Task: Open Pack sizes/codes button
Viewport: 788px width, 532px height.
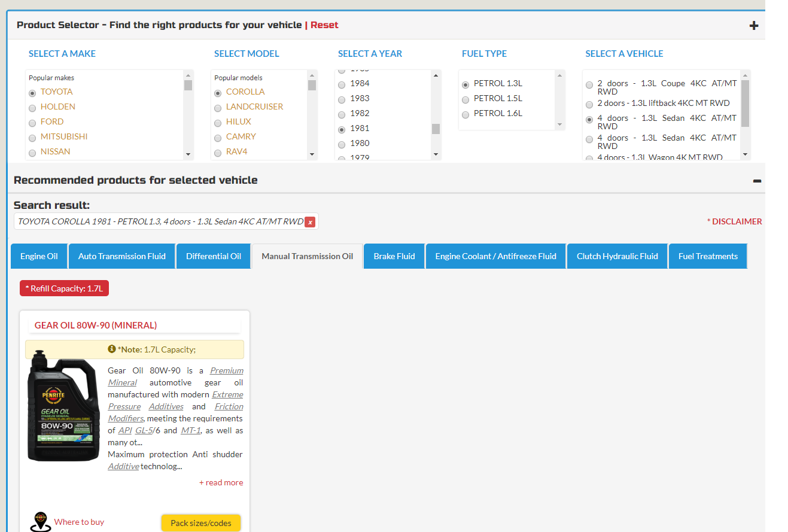Action: (x=201, y=523)
